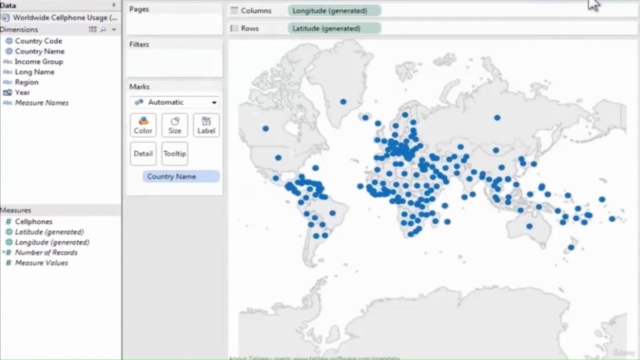This screenshot has width=640, height=360.
Task: Click the map mark over Australia
Action: [x=529, y=226]
